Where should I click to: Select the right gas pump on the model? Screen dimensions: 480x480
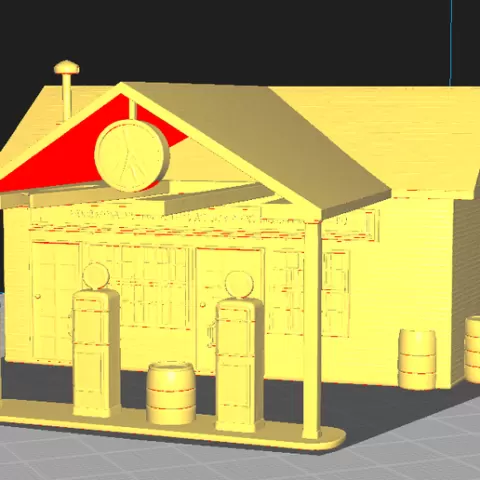240,352
